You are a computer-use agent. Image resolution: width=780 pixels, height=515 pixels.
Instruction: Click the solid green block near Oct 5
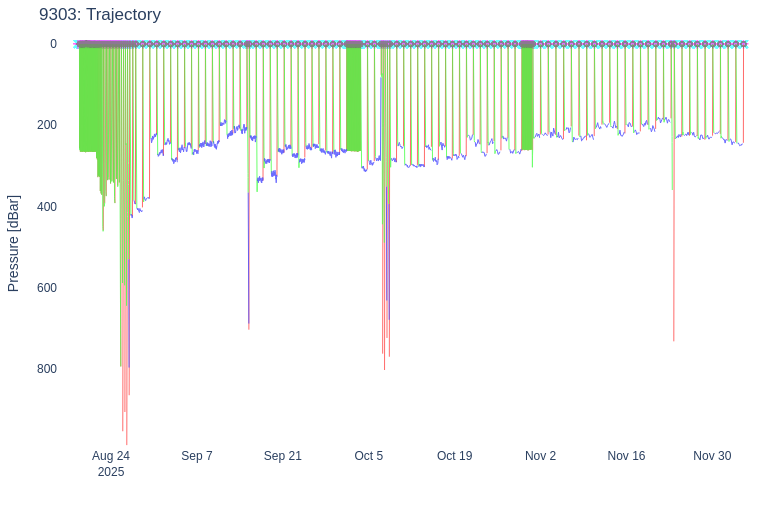click(353, 100)
